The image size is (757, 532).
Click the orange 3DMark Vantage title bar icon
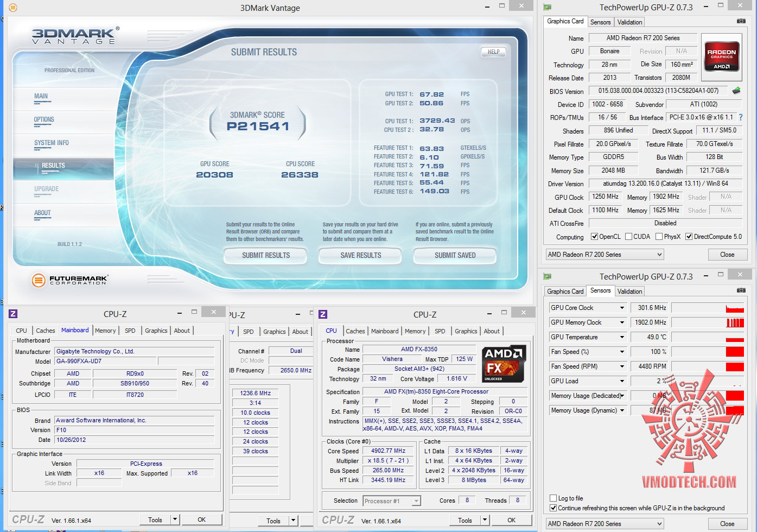click(x=13, y=8)
